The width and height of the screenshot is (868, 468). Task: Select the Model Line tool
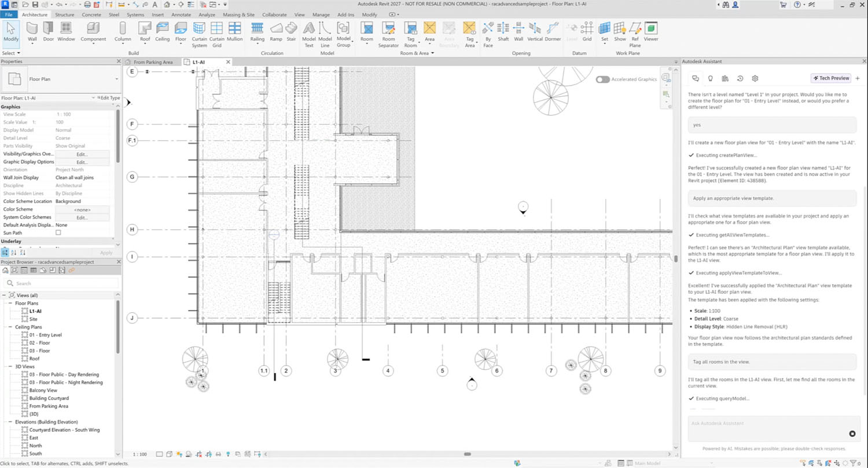click(325, 35)
